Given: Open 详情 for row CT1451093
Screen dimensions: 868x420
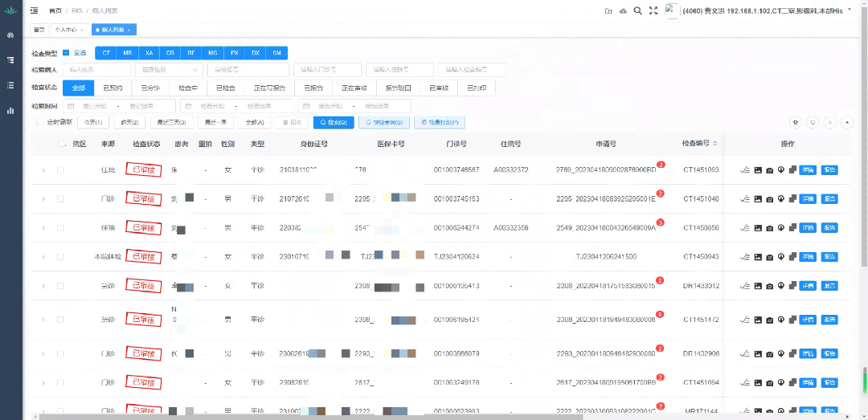Looking at the screenshot, I should point(809,170).
